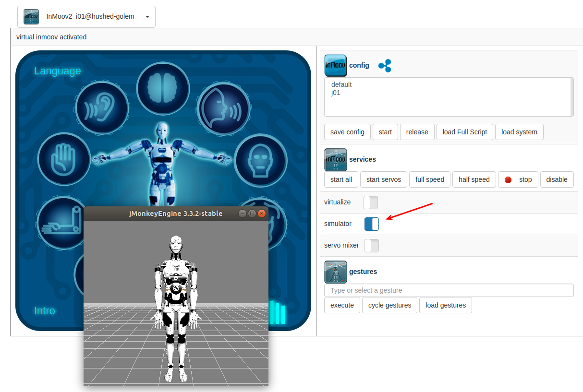The height and width of the screenshot is (392, 583).
Task: Select the j01 config entry
Action: pos(336,93)
